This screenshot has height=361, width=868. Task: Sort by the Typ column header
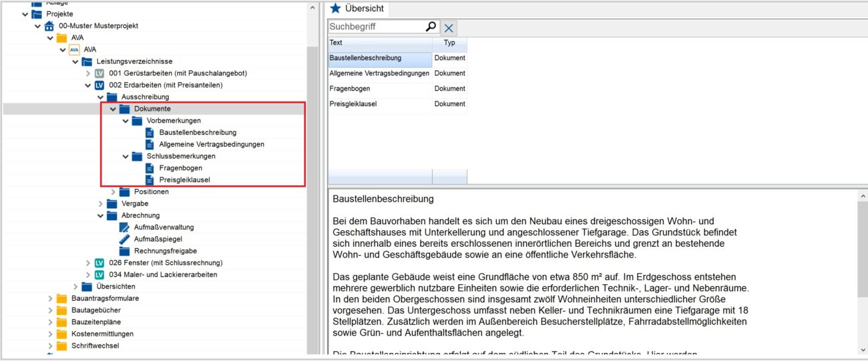click(x=449, y=43)
